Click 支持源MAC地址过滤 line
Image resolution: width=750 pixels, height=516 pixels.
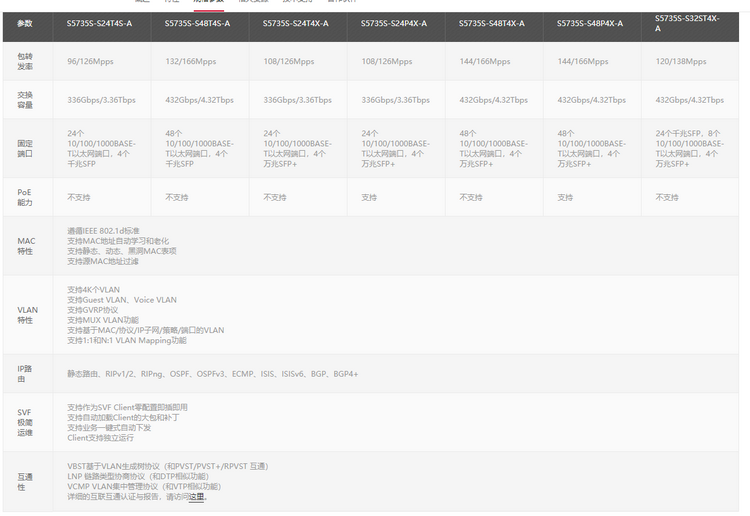[x=102, y=262]
